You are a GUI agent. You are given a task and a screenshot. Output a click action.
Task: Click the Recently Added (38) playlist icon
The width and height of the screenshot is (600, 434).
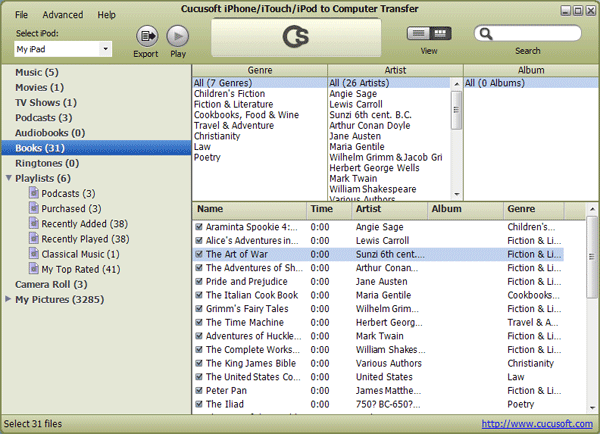pos(34,223)
